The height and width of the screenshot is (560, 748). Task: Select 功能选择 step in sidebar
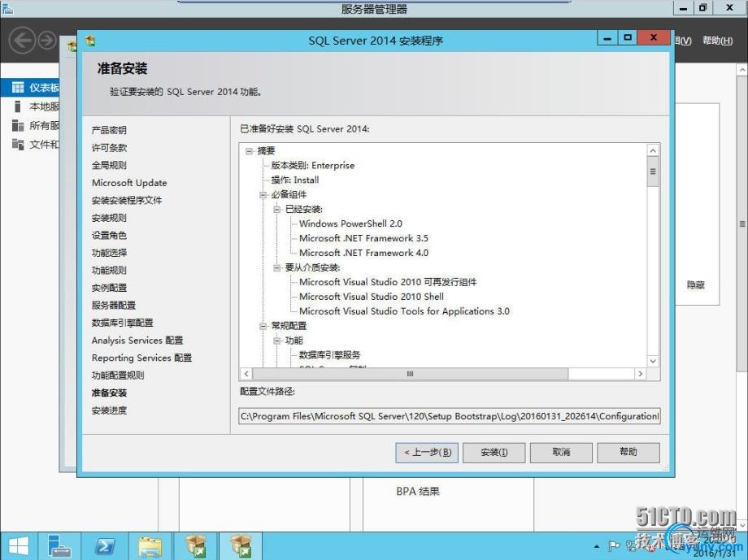109,253
